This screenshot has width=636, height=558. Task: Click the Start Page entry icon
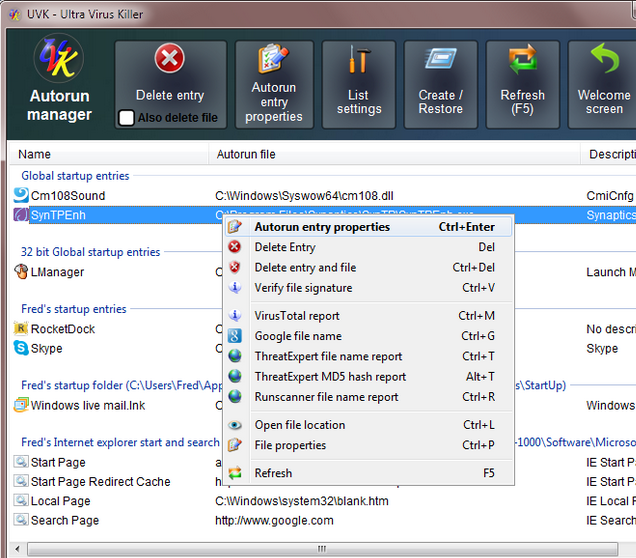[x=21, y=461]
